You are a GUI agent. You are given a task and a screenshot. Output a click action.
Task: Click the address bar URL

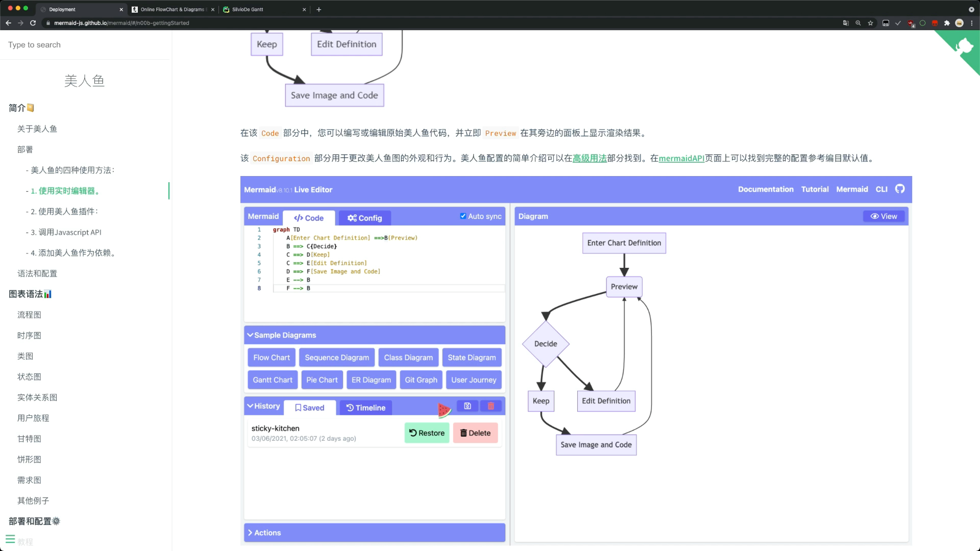(x=121, y=23)
